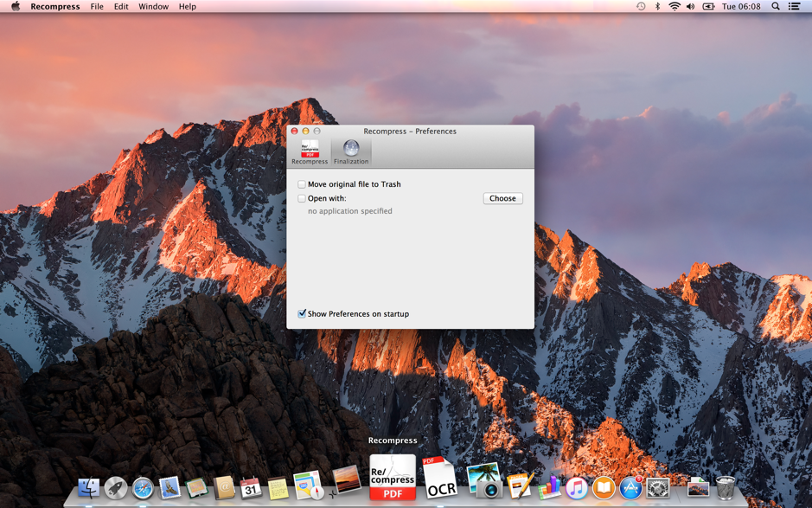
Task: Open Mail stamp icon in Dock
Action: pos(169,488)
